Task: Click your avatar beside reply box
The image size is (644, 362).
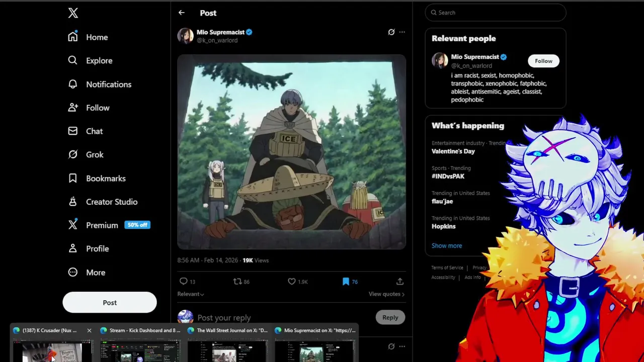Action: [x=185, y=317]
